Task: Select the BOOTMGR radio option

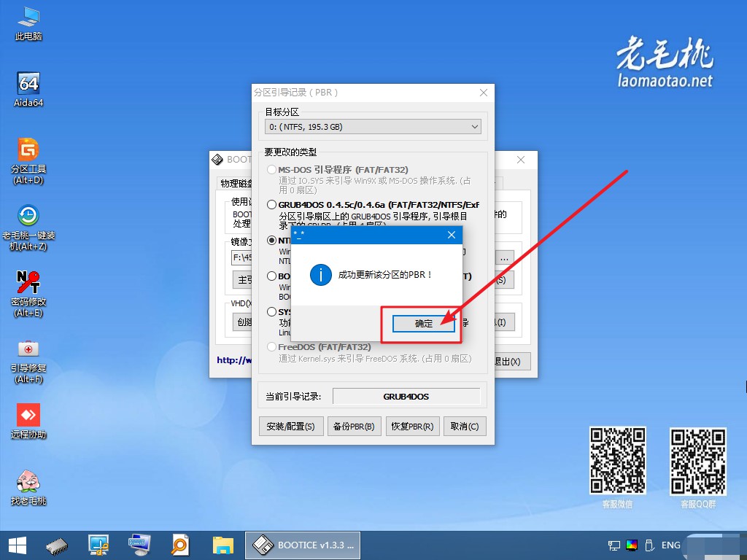Action: point(271,276)
